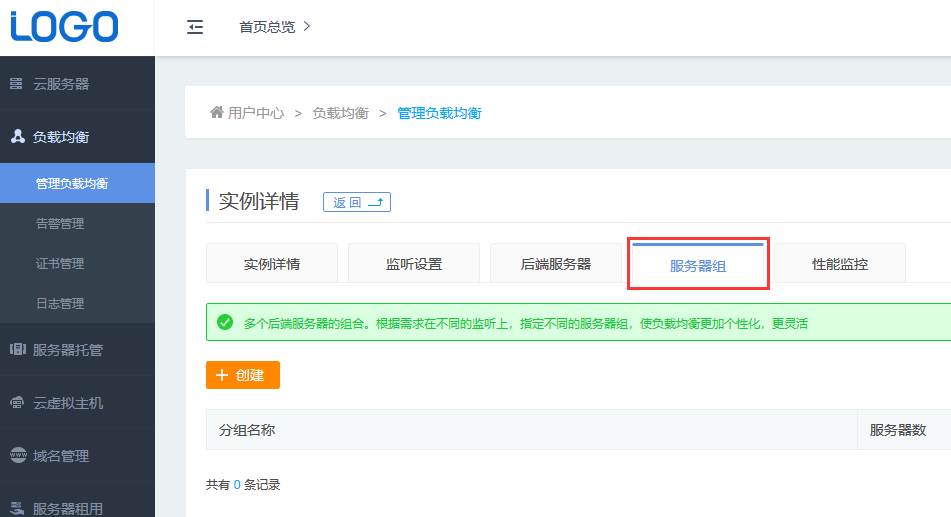Expand the 服务器租用 sidebar menu
Viewport: 951px width, 517px height.
pyautogui.click(x=67, y=508)
